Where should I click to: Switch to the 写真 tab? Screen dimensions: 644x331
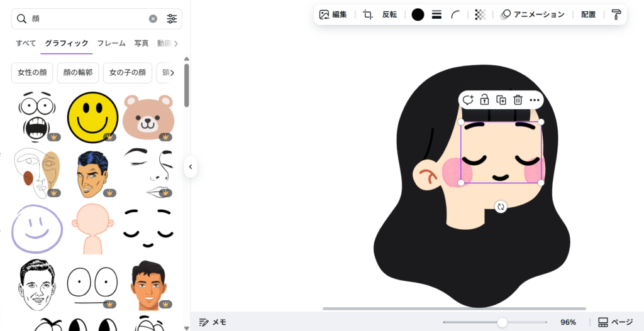[x=142, y=43]
